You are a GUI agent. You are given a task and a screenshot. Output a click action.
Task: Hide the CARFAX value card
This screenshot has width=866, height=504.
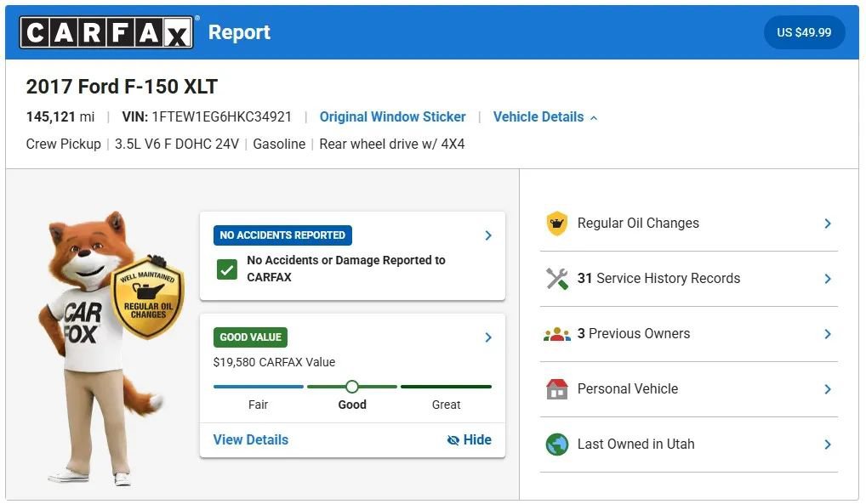[x=469, y=440]
